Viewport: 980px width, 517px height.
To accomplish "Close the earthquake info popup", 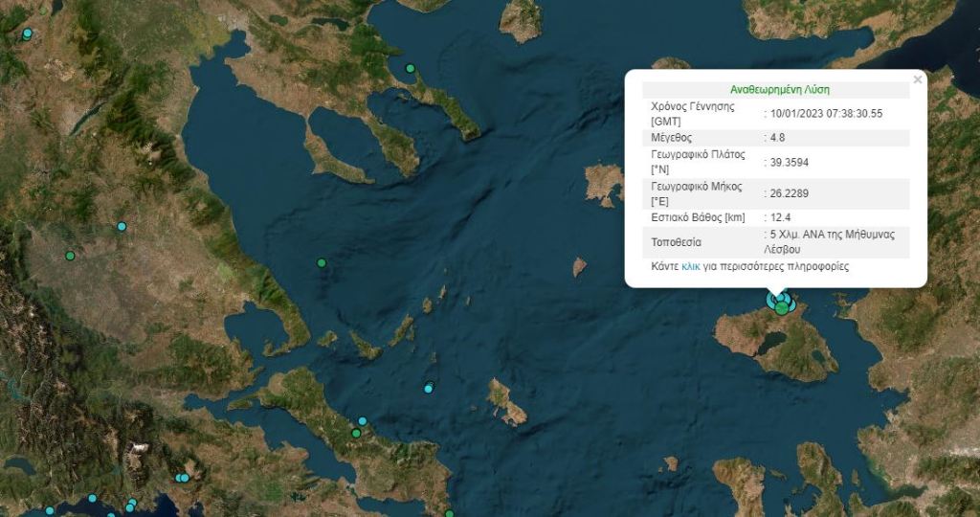I will (918, 80).
